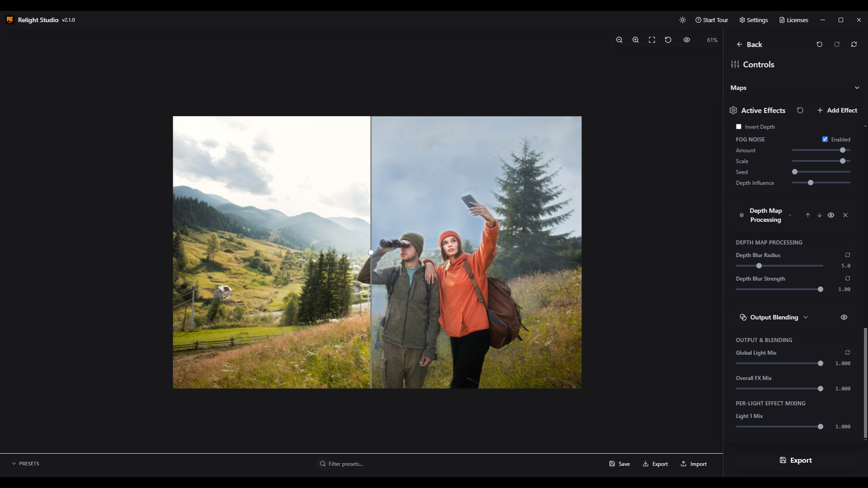
Task: Move Depth Map Processing effect up
Action: pos(808,215)
